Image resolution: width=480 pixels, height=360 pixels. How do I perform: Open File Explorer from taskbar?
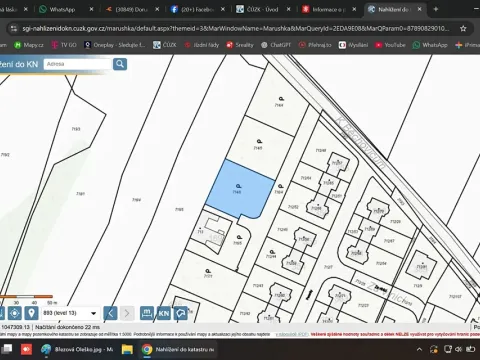tap(127, 349)
